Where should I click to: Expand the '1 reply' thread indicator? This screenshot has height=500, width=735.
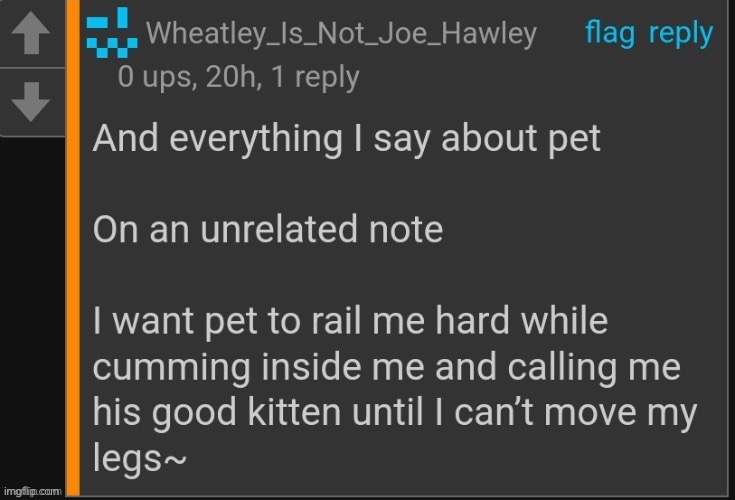pos(315,78)
